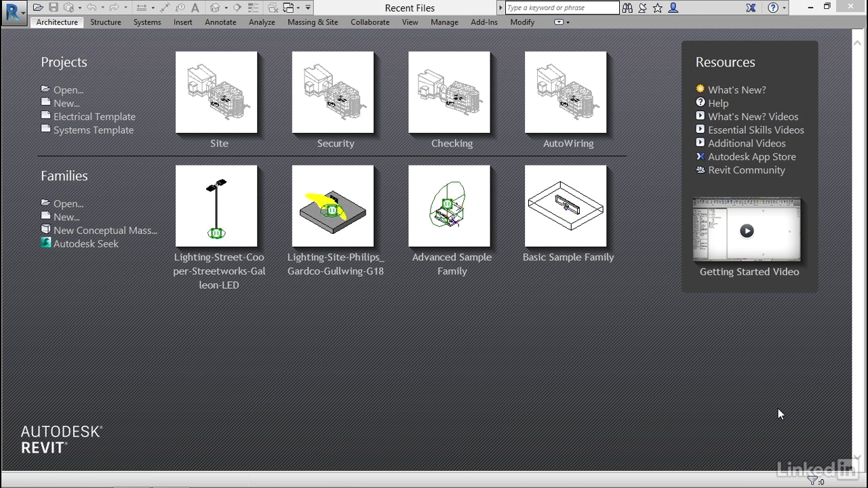Image resolution: width=868 pixels, height=488 pixels.
Task: Switch to the Structure ribbon tab
Action: tap(106, 22)
